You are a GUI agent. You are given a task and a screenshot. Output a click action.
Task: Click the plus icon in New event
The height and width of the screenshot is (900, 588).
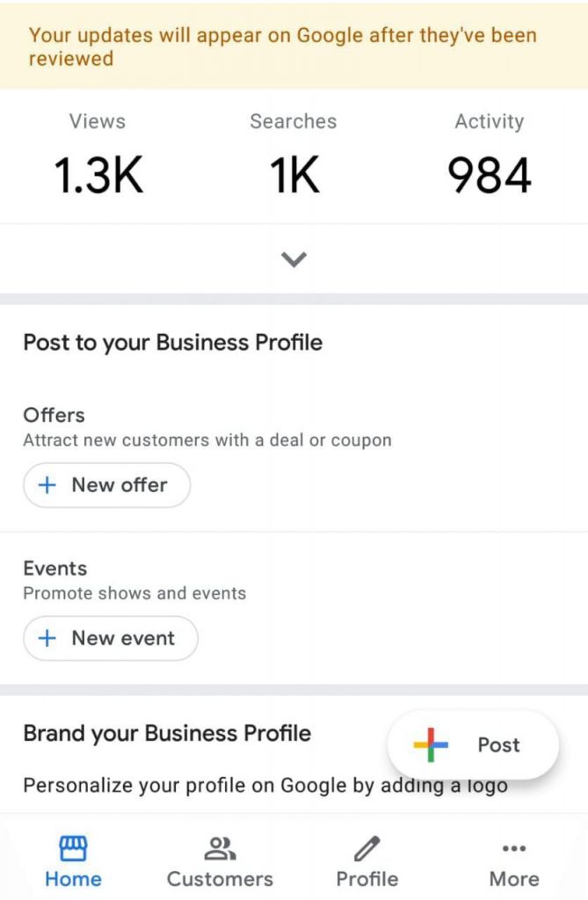[x=47, y=638]
